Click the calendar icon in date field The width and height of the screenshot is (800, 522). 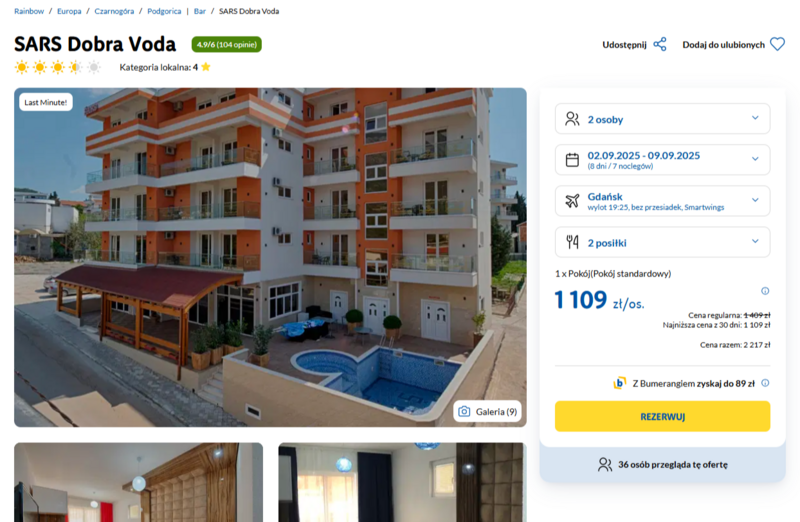(x=572, y=160)
